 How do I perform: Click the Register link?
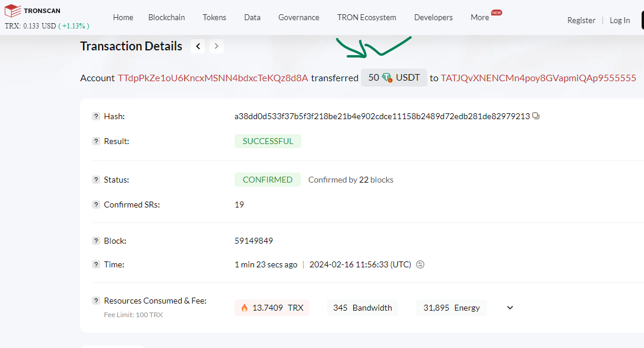click(x=581, y=20)
